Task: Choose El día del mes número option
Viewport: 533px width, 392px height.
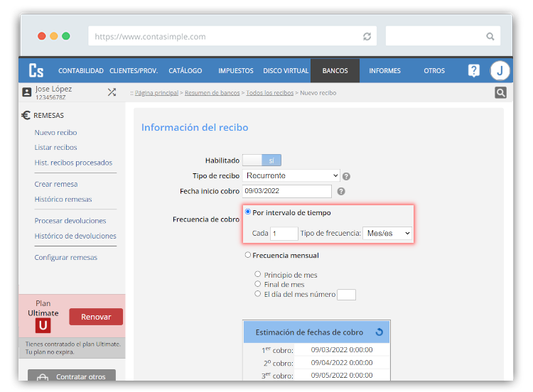Action: (x=258, y=293)
